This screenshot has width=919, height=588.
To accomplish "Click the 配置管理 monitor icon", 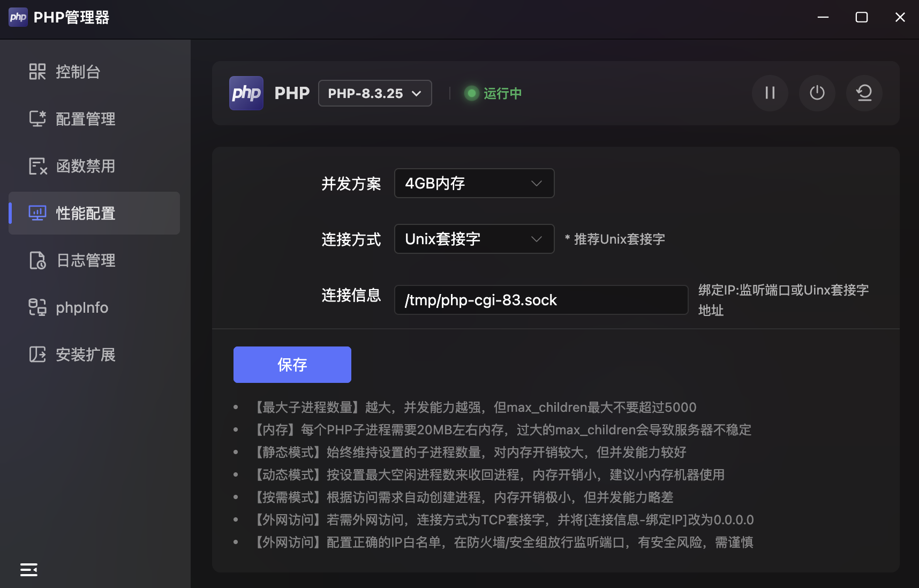I will point(37,119).
